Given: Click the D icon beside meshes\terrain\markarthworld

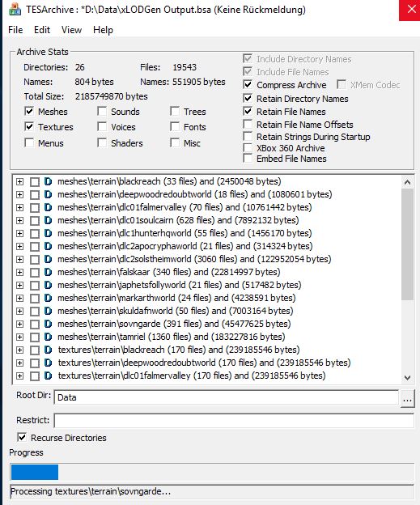Looking at the screenshot, I should click(48, 298).
